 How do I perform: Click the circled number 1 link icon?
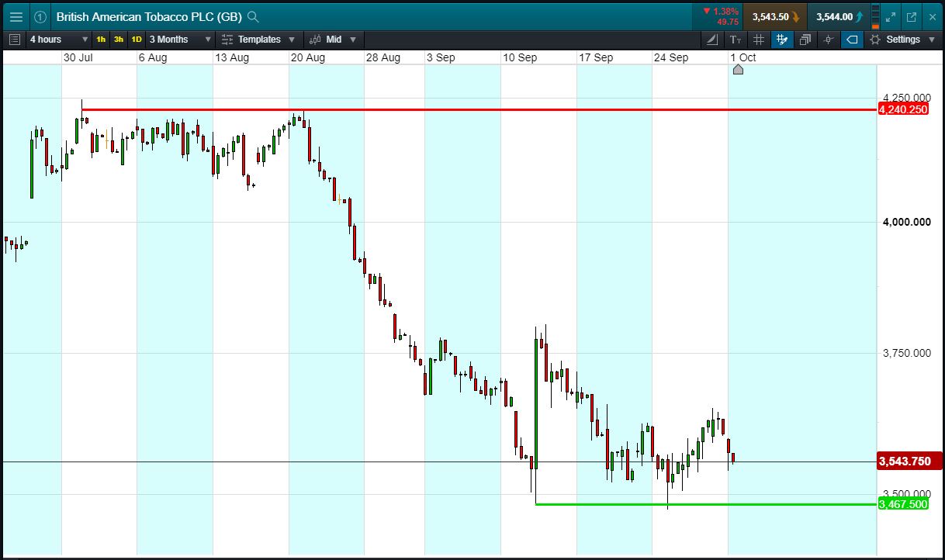[x=40, y=16]
